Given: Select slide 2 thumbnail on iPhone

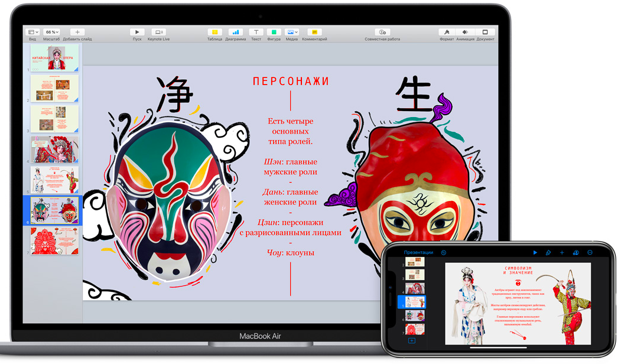Looking at the screenshot, I should click(415, 262).
